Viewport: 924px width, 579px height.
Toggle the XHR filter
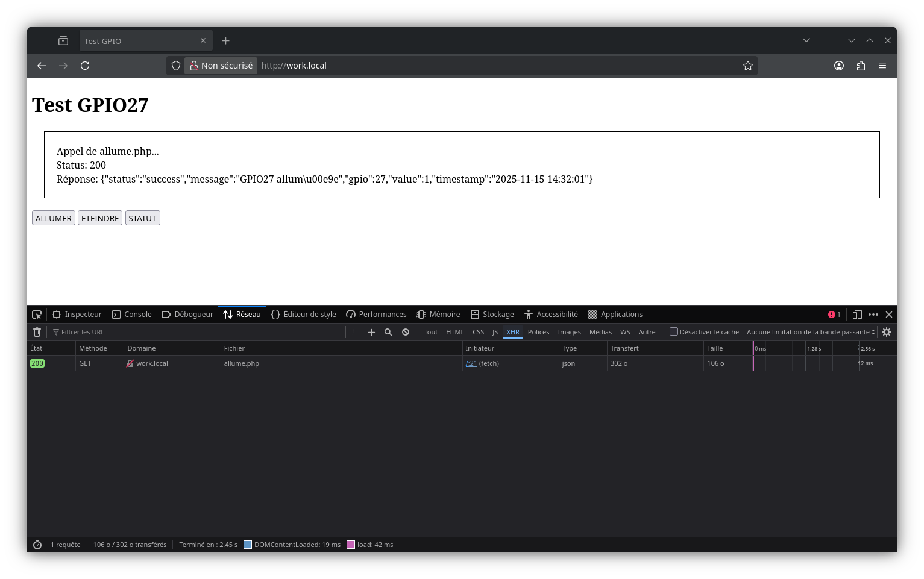pos(513,332)
